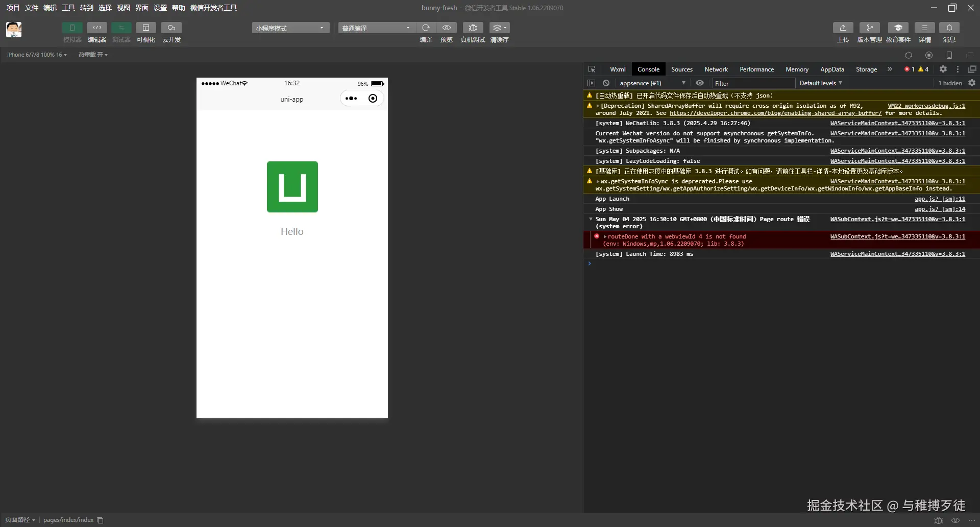The image size is (980, 527).
Task: Toggle the Simulator (模拟器) panel
Action: click(72, 28)
